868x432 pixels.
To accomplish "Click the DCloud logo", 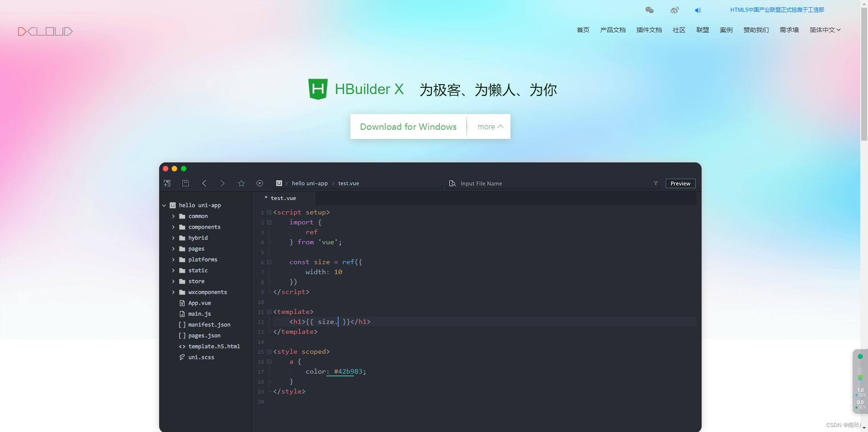I will click(x=45, y=31).
